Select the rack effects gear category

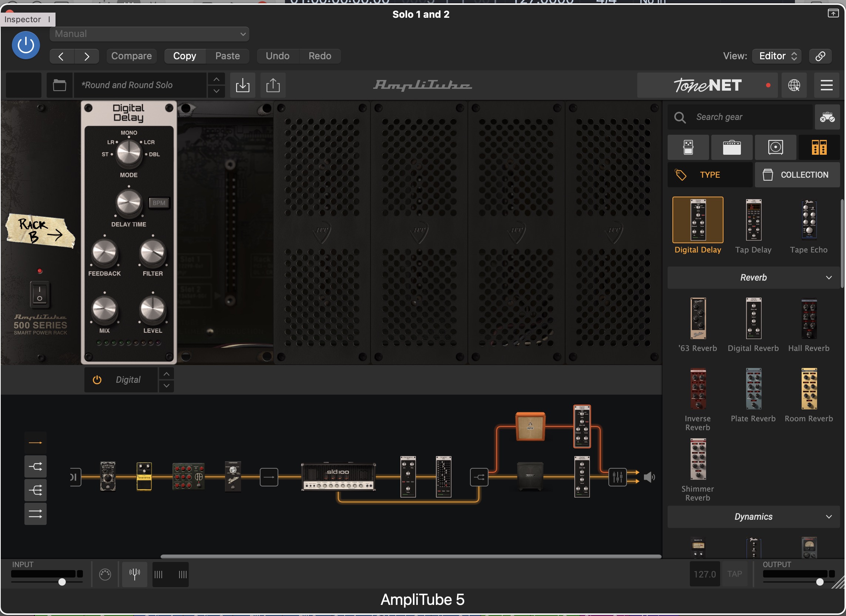[819, 147]
